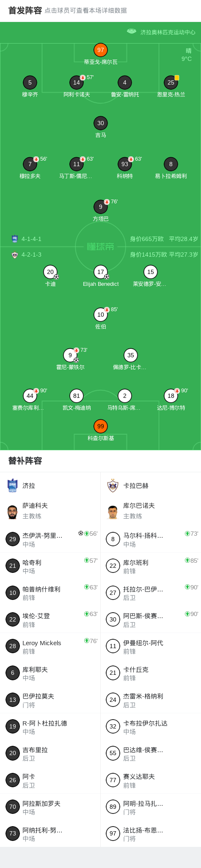View coach 库尔巴诺夫 profile photo
Screen dimensions: 201x868
click(113, 512)
